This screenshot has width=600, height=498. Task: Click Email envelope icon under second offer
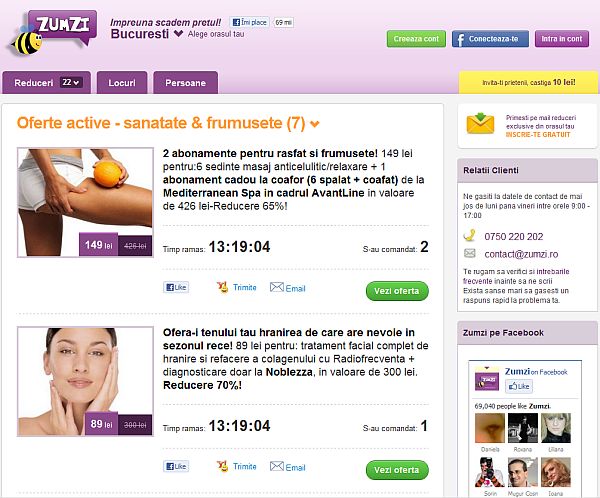pos(277,466)
